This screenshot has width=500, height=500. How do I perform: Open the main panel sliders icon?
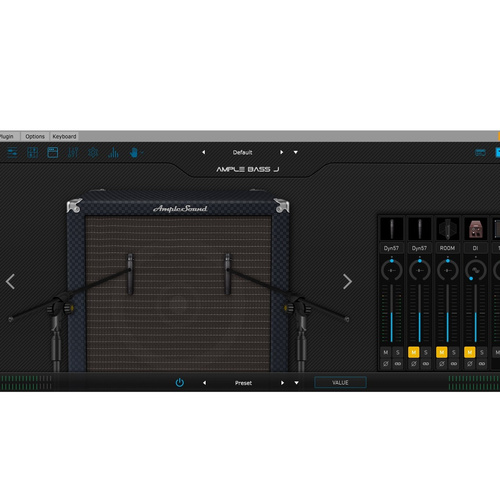pyautogui.click(x=12, y=153)
